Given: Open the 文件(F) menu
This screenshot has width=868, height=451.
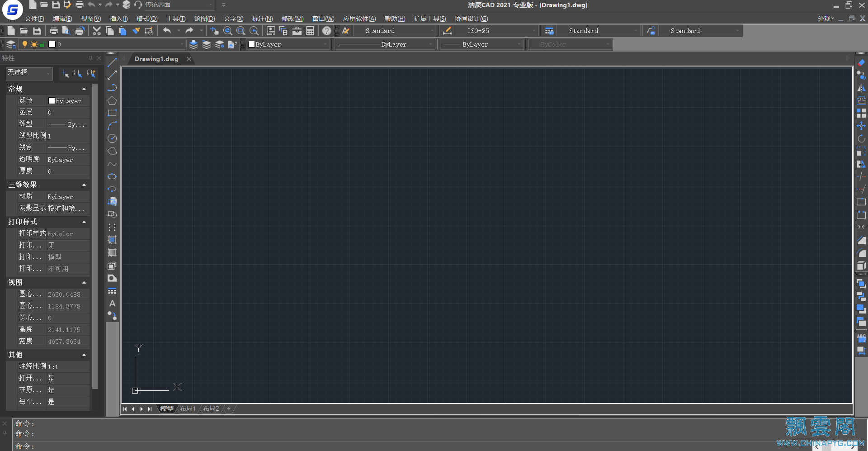Looking at the screenshot, I should [x=34, y=19].
